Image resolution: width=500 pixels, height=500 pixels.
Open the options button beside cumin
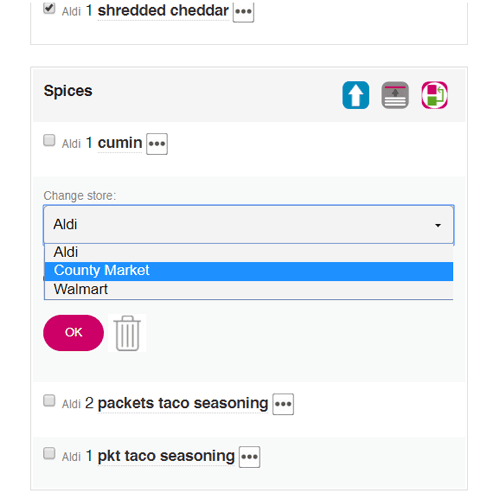click(x=157, y=144)
